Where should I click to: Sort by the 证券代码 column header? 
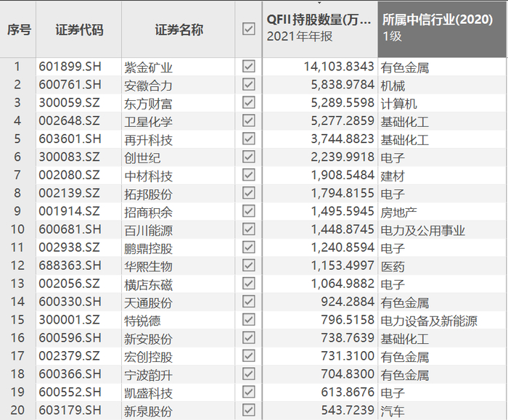coord(79,30)
